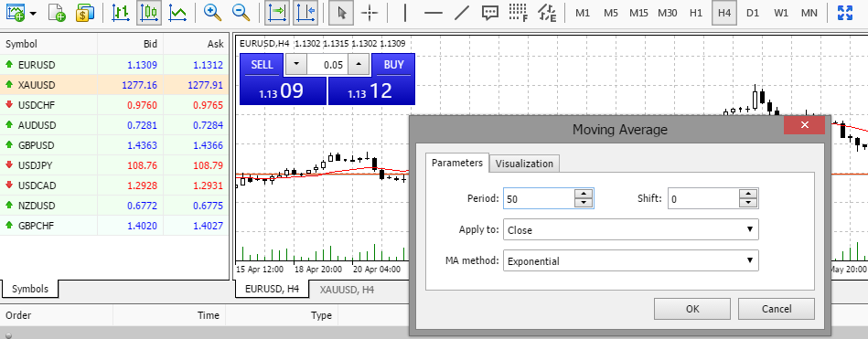Expand the Apply to dropdown

pos(630,229)
